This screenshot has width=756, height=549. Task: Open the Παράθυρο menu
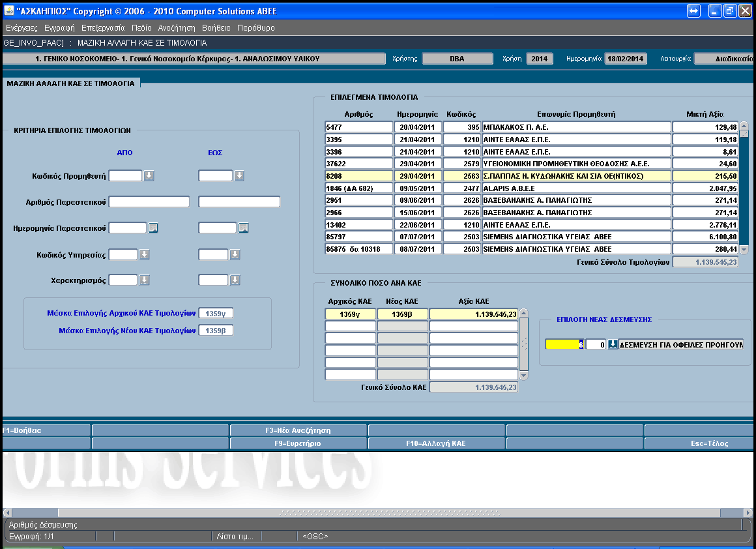256,28
